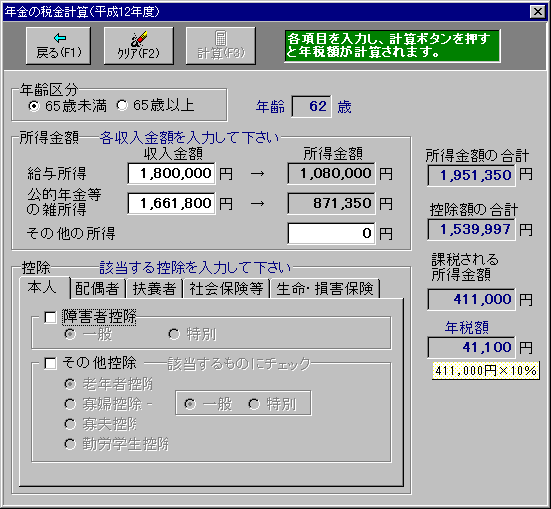The width and height of the screenshot is (551, 509).
Task: Click the クリア(F2) clear button
Action: [138, 46]
